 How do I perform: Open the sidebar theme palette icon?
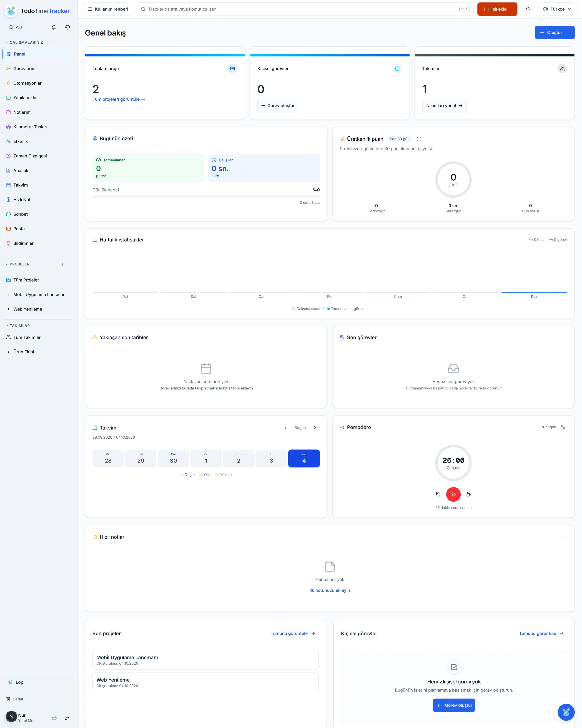tap(67, 27)
